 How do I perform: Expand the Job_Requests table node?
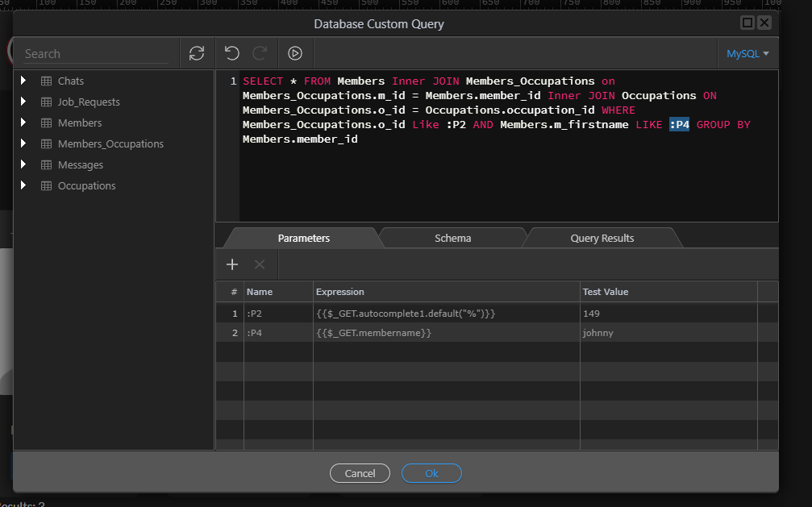[23, 102]
